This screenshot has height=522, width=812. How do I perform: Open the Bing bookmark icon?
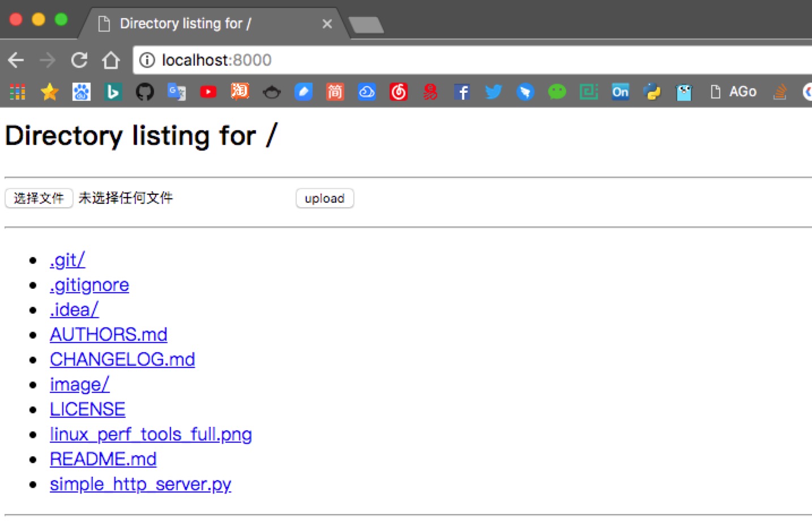[x=113, y=92]
